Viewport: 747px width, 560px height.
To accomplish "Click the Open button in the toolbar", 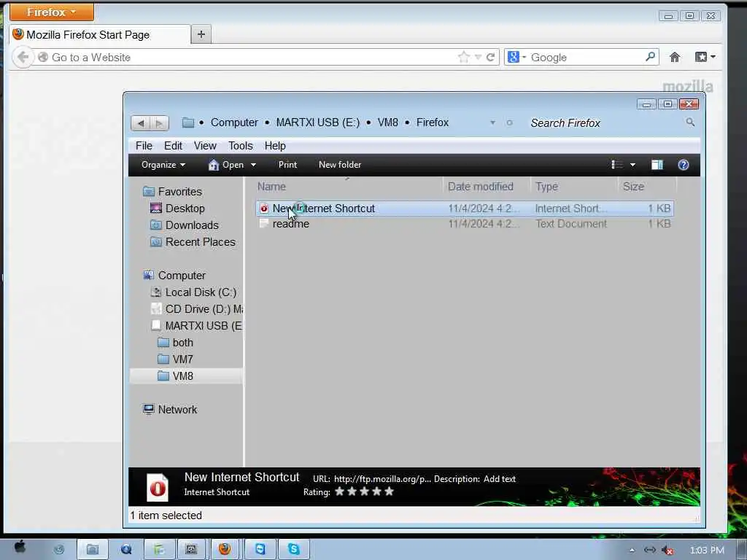I will pos(226,165).
